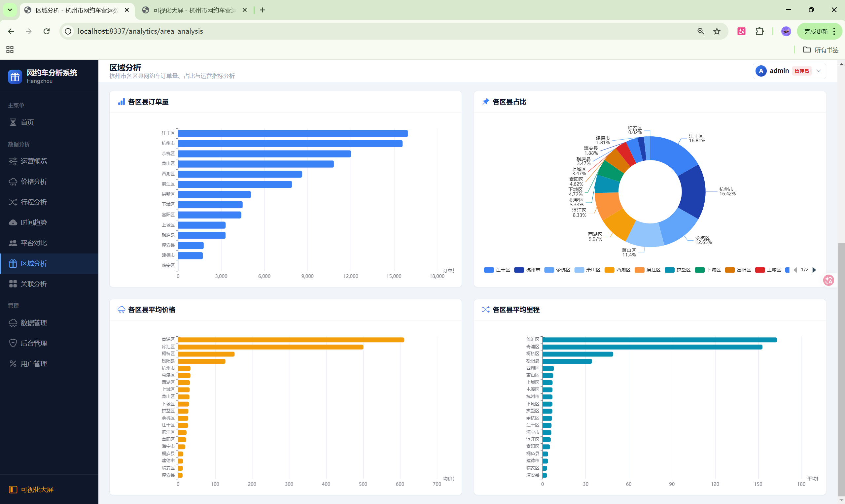The image size is (845, 504).
Task: Go to next legend page arrow
Action: point(814,270)
